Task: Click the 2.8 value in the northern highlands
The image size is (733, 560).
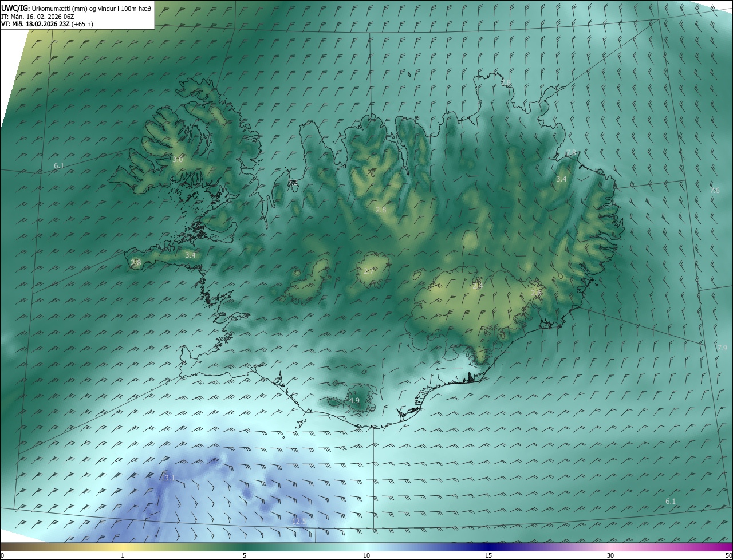Action: pyautogui.click(x=381, y=210)
